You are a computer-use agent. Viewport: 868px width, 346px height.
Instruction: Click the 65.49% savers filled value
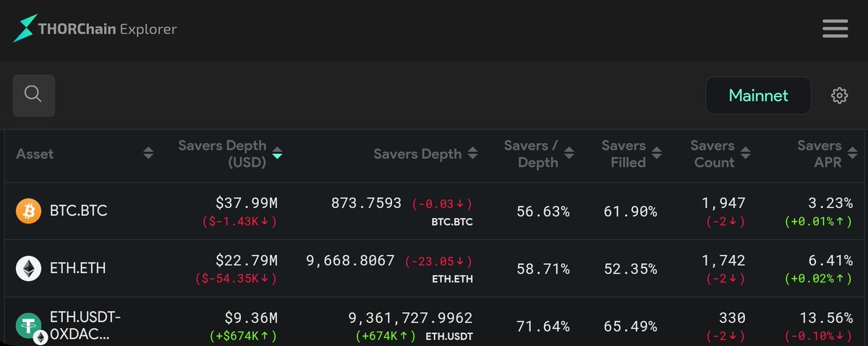click(630, 326)
